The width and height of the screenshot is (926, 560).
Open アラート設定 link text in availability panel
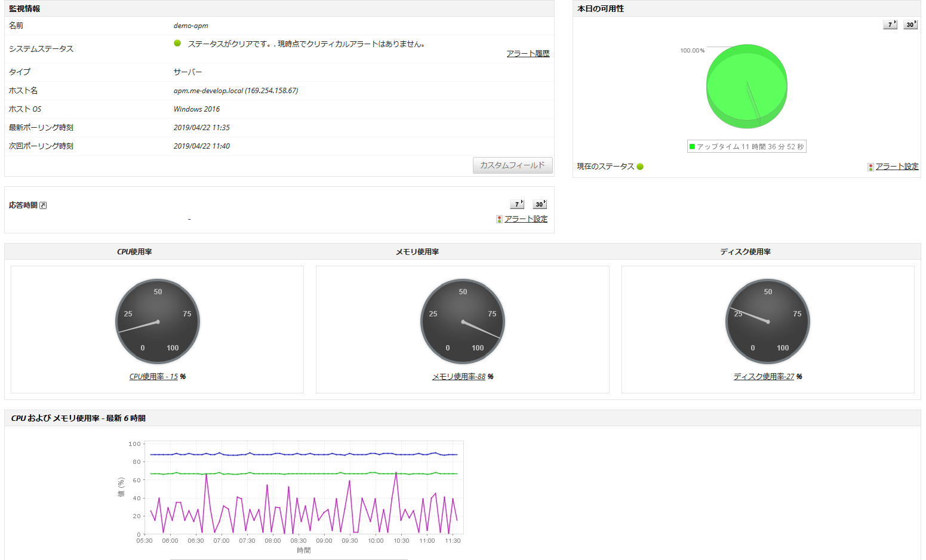(x=897, y=167)
